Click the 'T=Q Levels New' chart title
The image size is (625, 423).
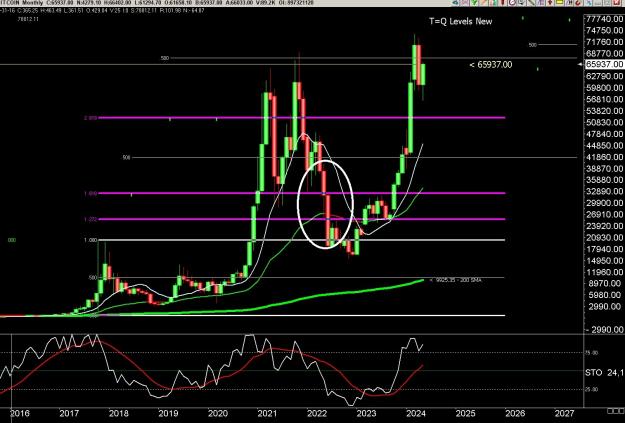[460, 22]
